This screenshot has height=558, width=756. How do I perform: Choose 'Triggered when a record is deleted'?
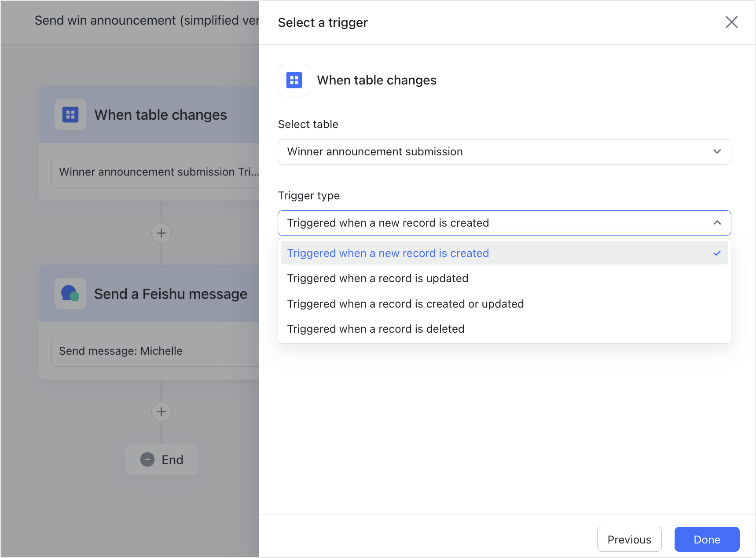(x=376, y=329)
